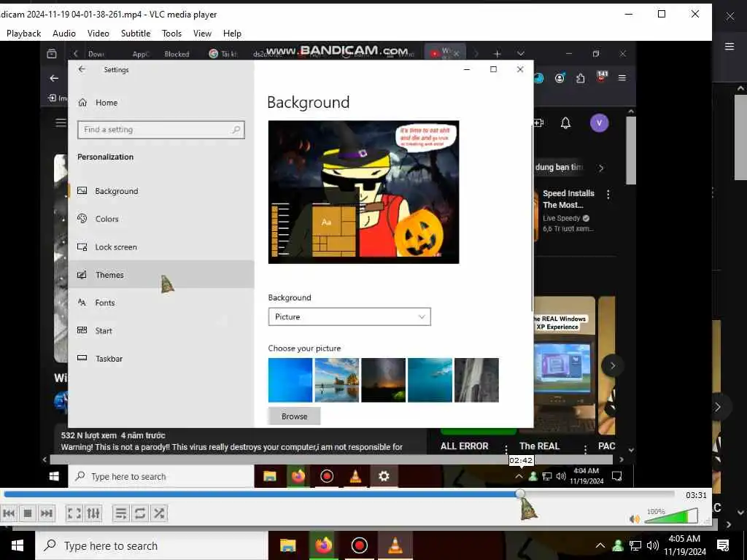Open the View menu
The width and height of the screenshot is (747, 560).
[202, 34]
